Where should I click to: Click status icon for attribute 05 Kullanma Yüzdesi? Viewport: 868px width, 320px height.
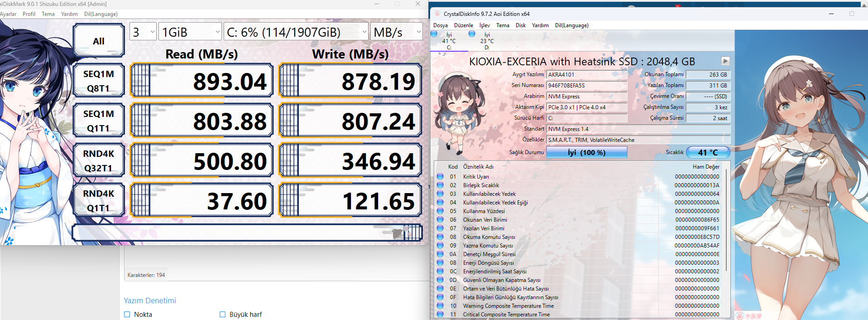(440, 211)
